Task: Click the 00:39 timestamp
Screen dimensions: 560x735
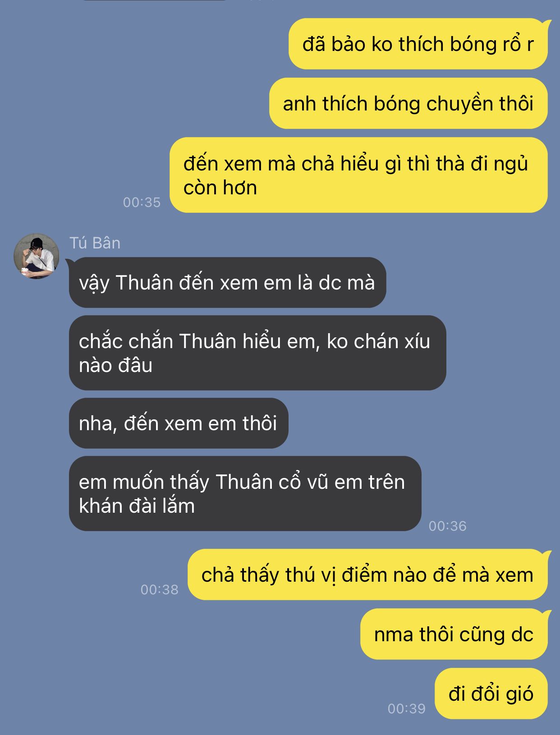Action: [x=407, y=708]
